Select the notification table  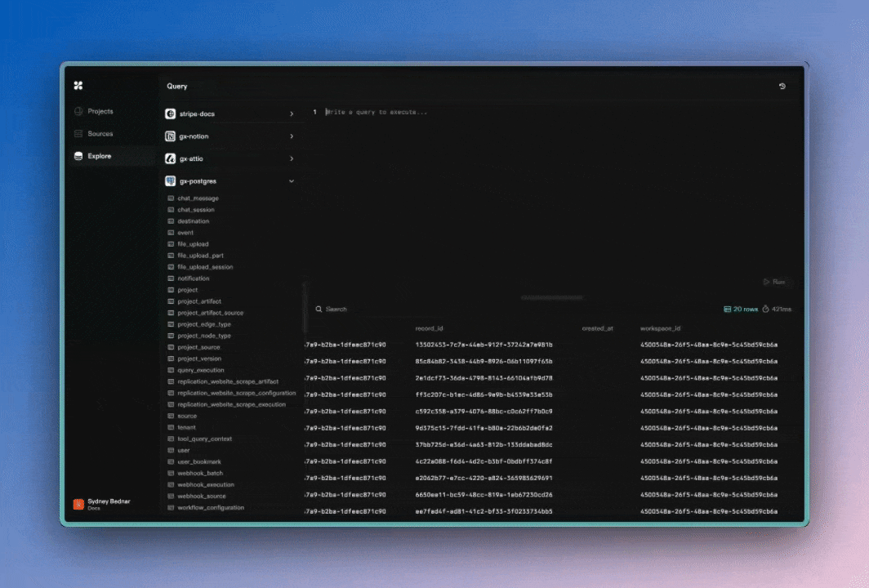click(194, 278)
